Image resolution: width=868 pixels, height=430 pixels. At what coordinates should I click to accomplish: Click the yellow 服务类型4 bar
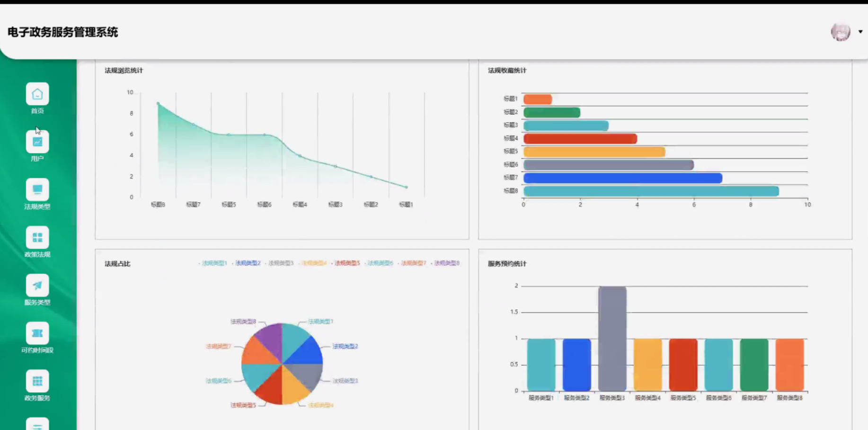pos(648,365)
